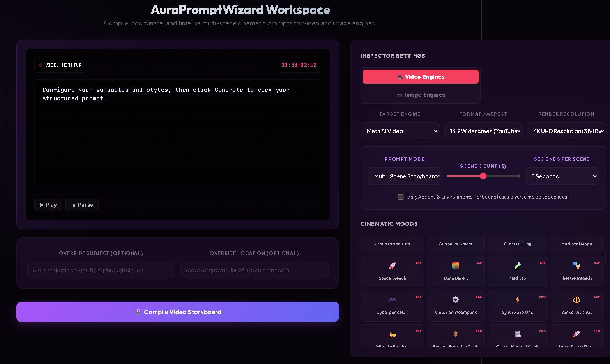Switch to the Video Engines tab

point(421,77)
